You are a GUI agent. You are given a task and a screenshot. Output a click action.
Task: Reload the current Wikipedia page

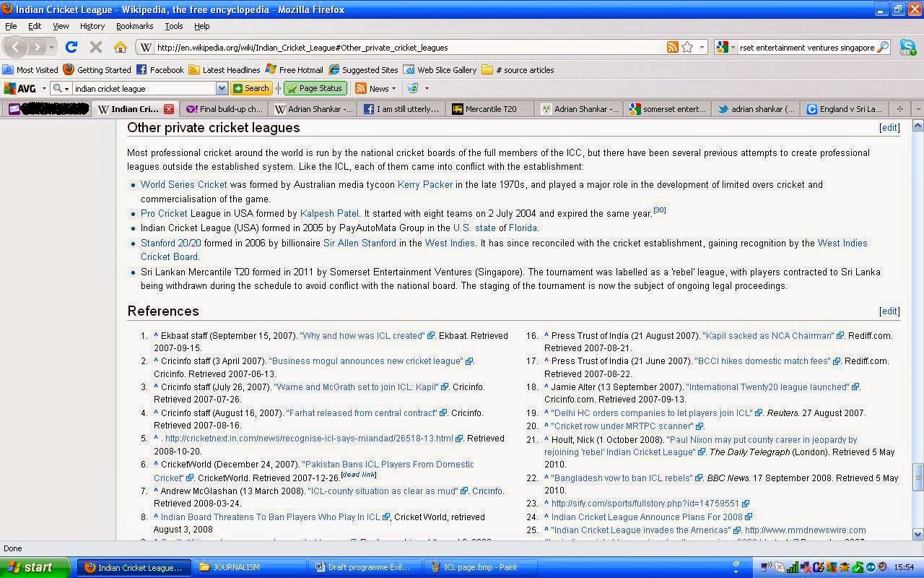click(71, 47)
